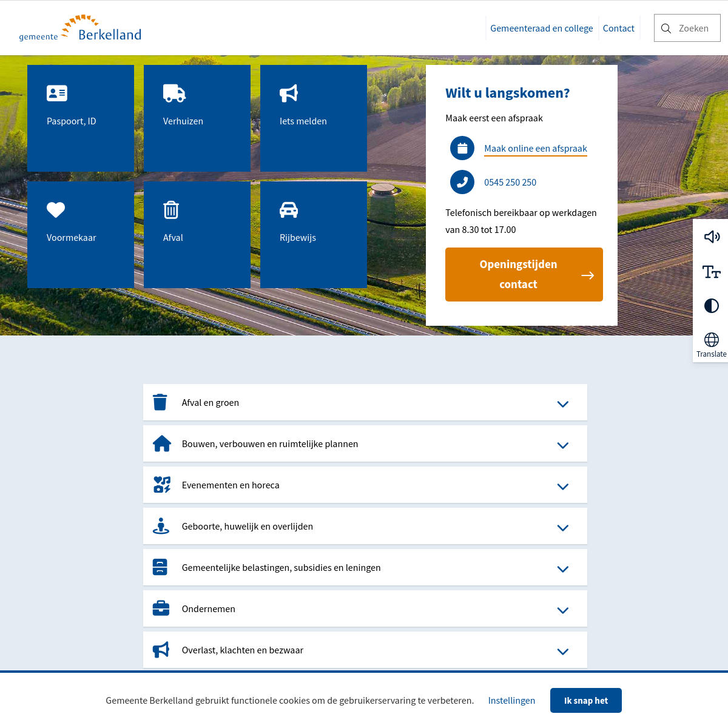The height and width of the screenshot is (728, 728).
Task: Expand Overlast, klachten en bezwaar chevron
Action: 563,652
